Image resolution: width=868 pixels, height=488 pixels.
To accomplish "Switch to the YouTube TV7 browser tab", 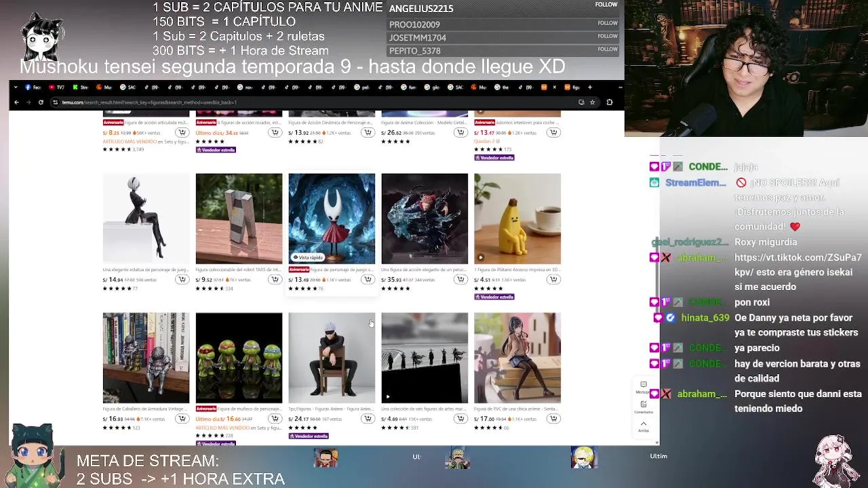I will (57, 87).
